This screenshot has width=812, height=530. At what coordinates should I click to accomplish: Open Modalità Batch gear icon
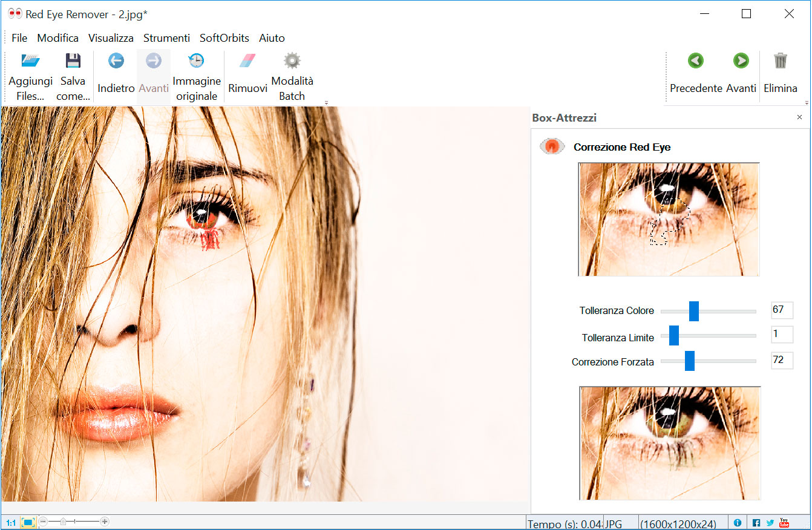tap(292, 61)
